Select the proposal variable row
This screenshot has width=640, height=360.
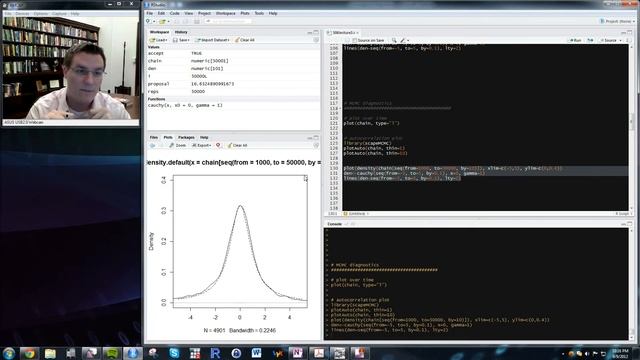[x=233, y=84]
